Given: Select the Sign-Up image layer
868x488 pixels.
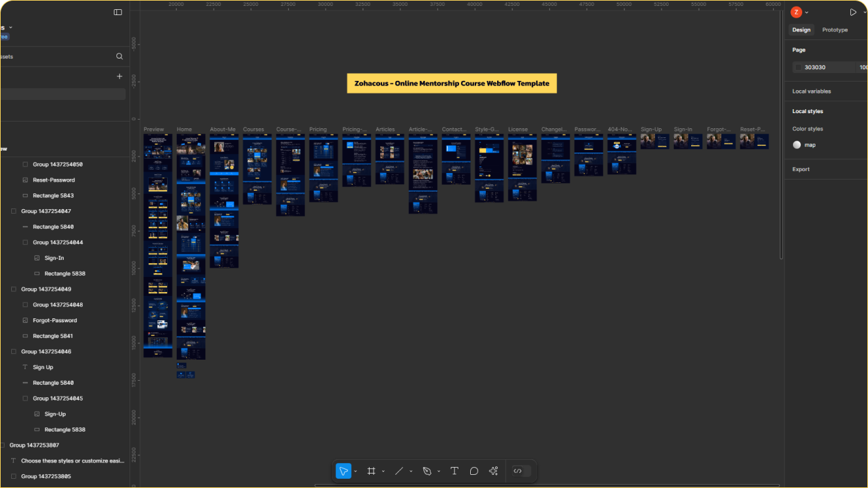Looking at the screenshot, I should (55, 414).
